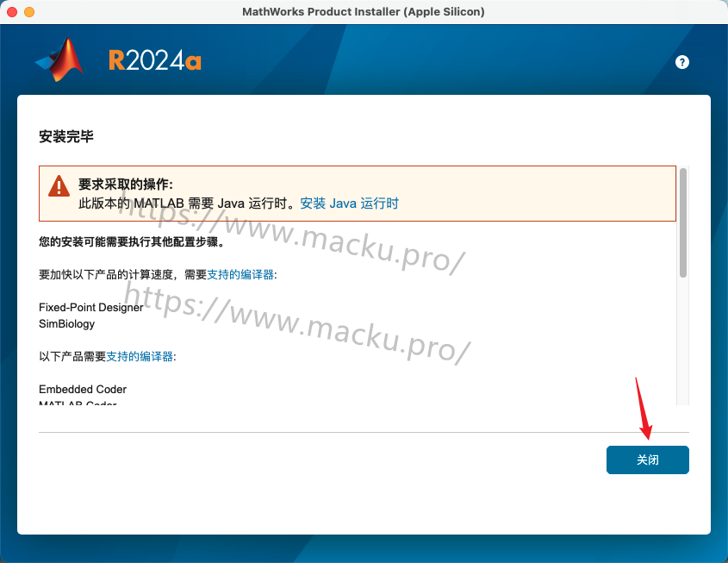Open the 安装 Java 运行时 link
728x563 pixels.
pos(349,203)
